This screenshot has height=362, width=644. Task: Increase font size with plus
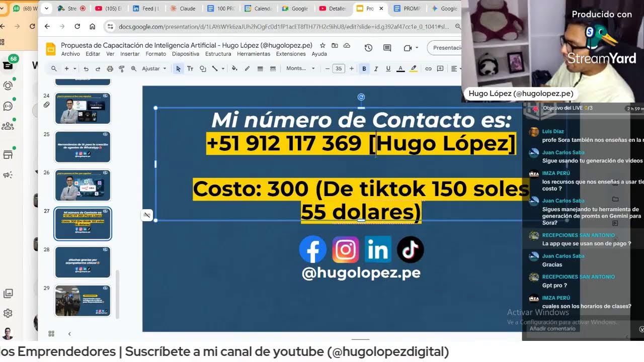click(x=351, y=68)
